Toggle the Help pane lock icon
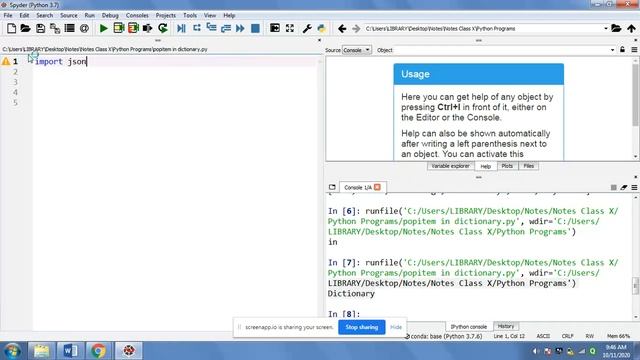 pyautogui.click(x=622, y=50)
